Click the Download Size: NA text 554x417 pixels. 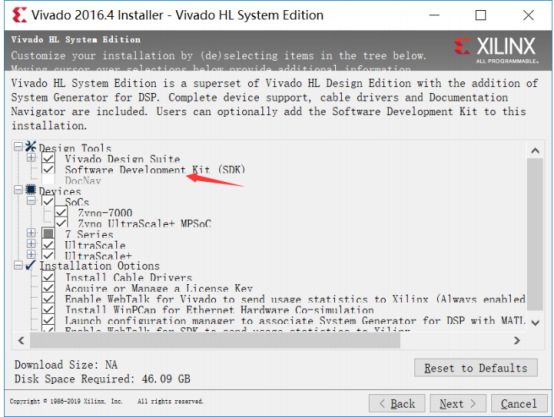(66, 364)
